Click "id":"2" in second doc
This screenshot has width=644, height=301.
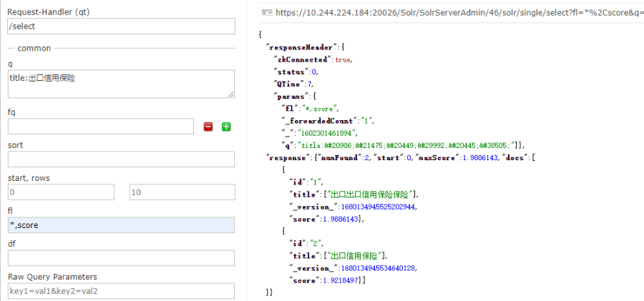click(306, 244)
